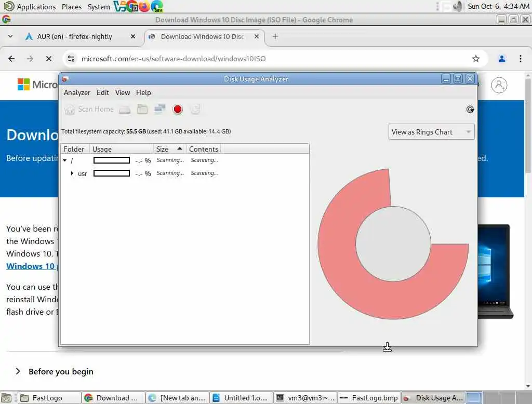Sort by the Folder column header
Screen dimensions: 532x404
(x=75, y=149)
